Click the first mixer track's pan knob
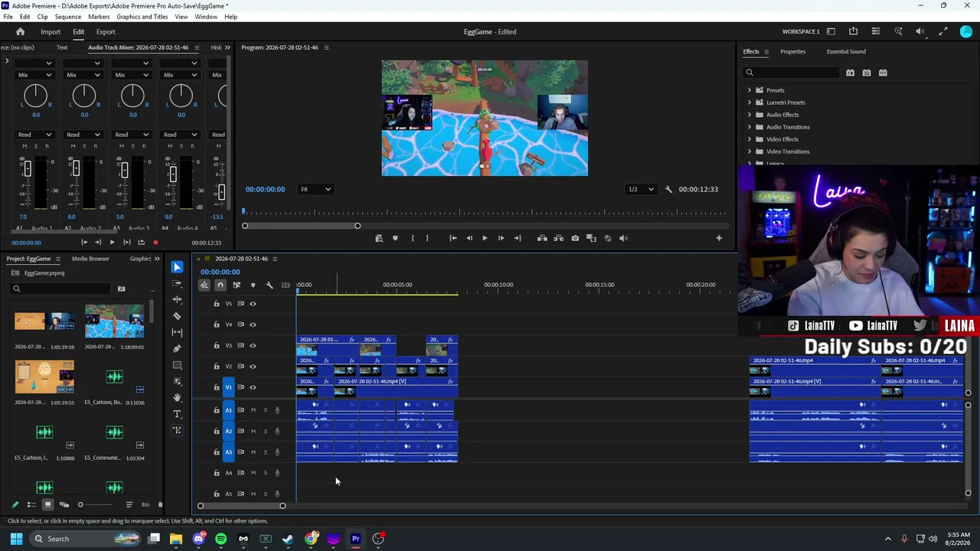The width and height of the screenshot is (980, 551). click(35, 96)
